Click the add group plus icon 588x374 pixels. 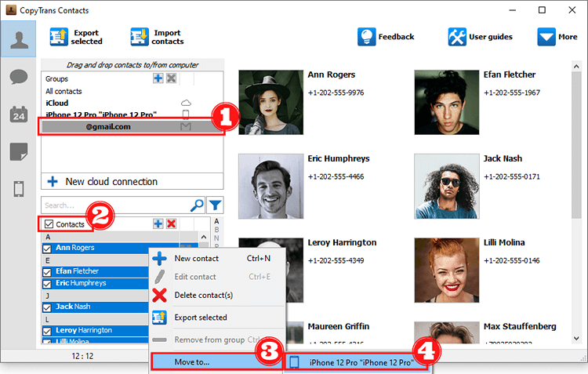(x=158, y=78)
